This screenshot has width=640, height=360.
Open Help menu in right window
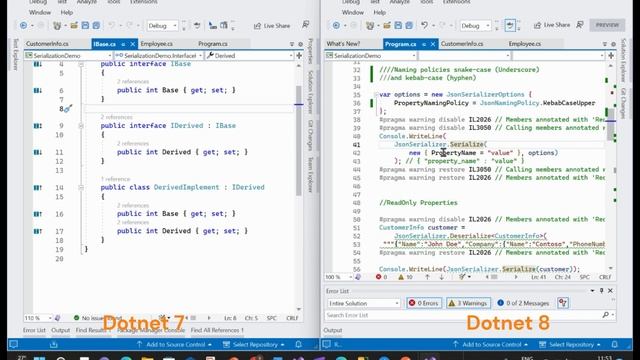(x=379, y=12)
